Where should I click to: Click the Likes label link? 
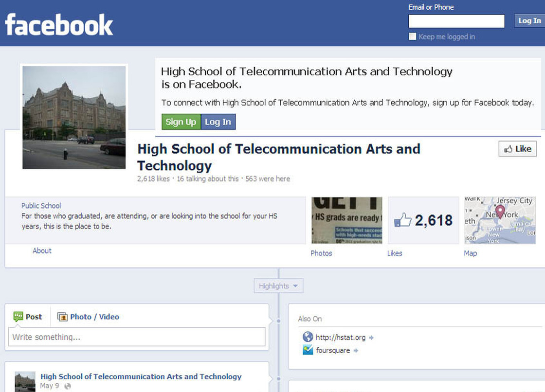pos(395,253)
